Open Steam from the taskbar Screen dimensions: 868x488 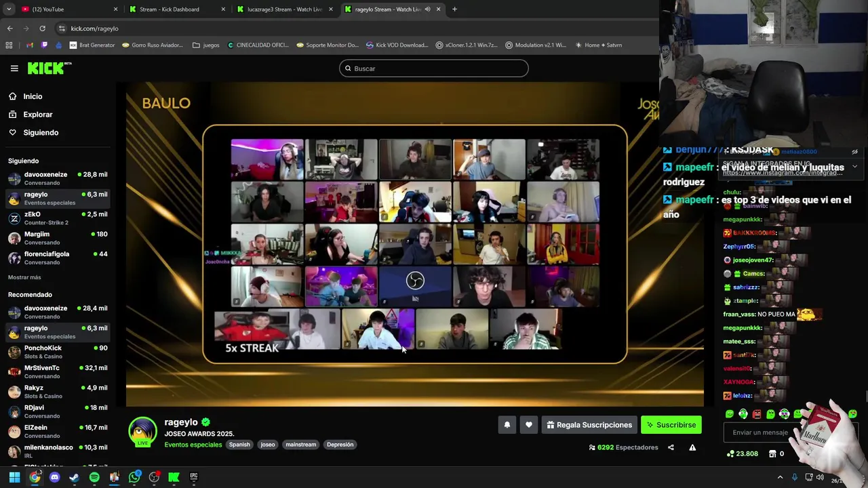pos(75,477)
